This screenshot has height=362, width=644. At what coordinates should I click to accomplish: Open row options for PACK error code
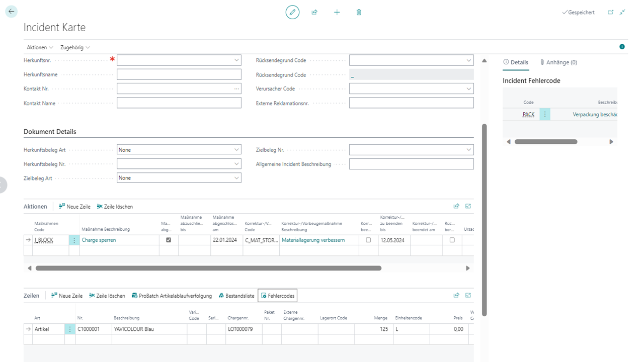(545, 115)
